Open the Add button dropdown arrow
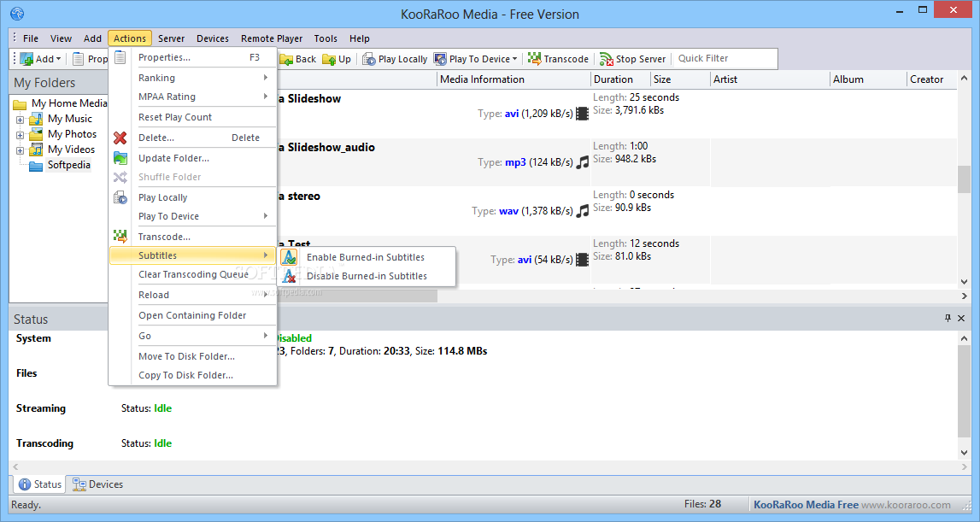 (59, 59)
